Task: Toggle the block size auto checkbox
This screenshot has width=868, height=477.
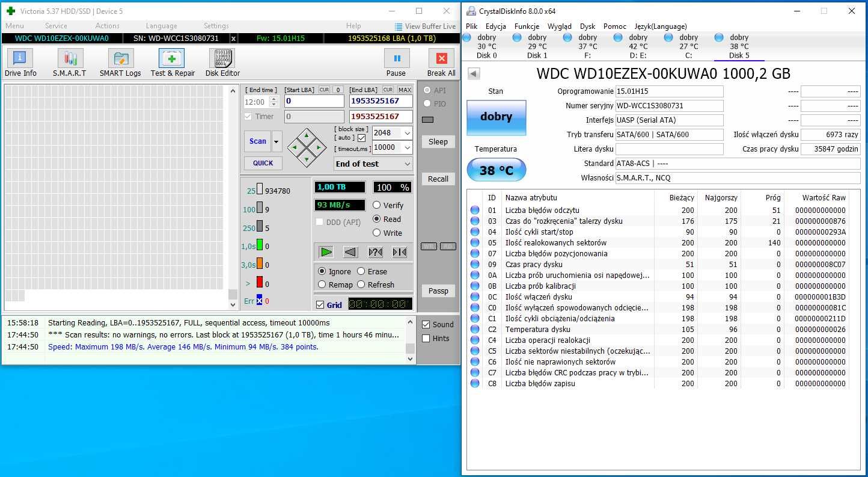Action: (361, 138)
